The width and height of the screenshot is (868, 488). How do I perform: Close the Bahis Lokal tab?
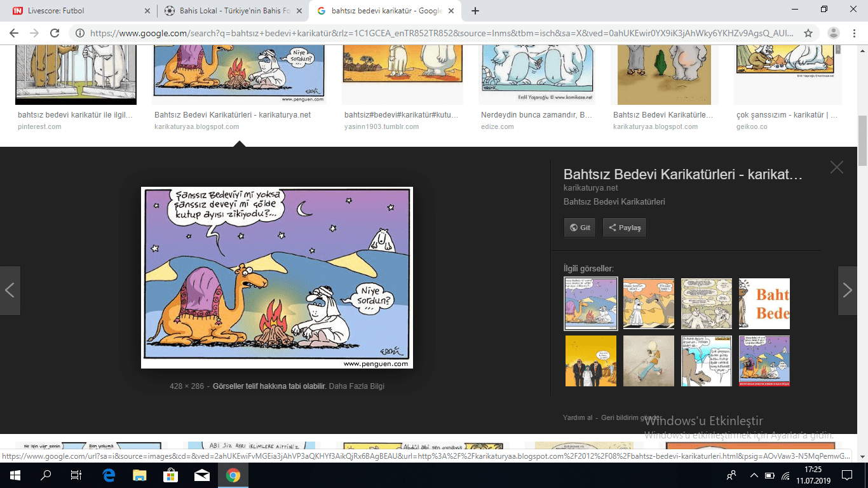click(x=299, y=11)
